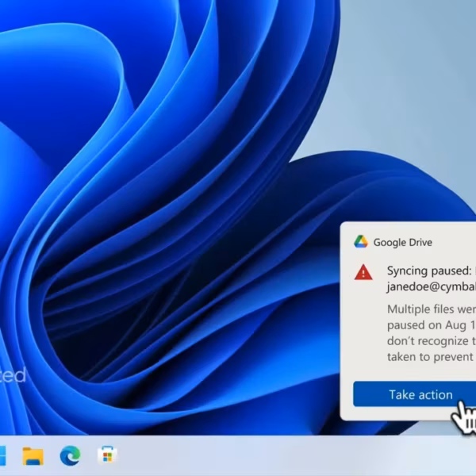
Task: Click the Take action button
Action: [x=415, y=394]
